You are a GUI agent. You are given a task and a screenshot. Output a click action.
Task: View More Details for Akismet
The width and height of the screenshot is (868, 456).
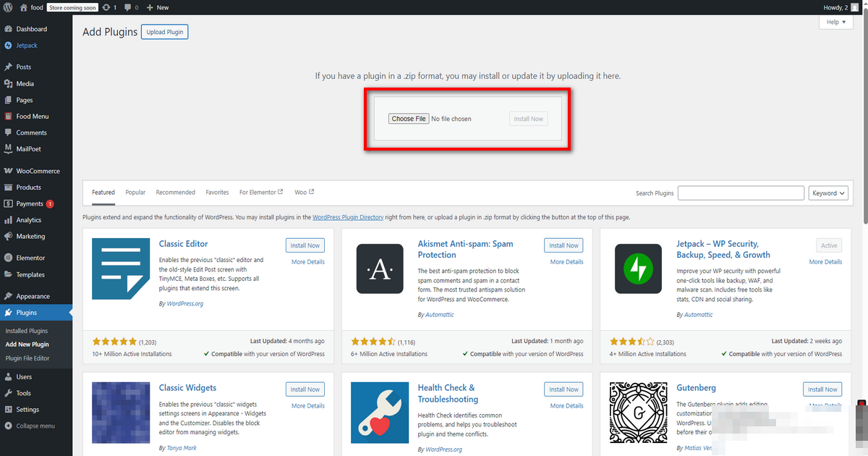[x=566, y=262]
